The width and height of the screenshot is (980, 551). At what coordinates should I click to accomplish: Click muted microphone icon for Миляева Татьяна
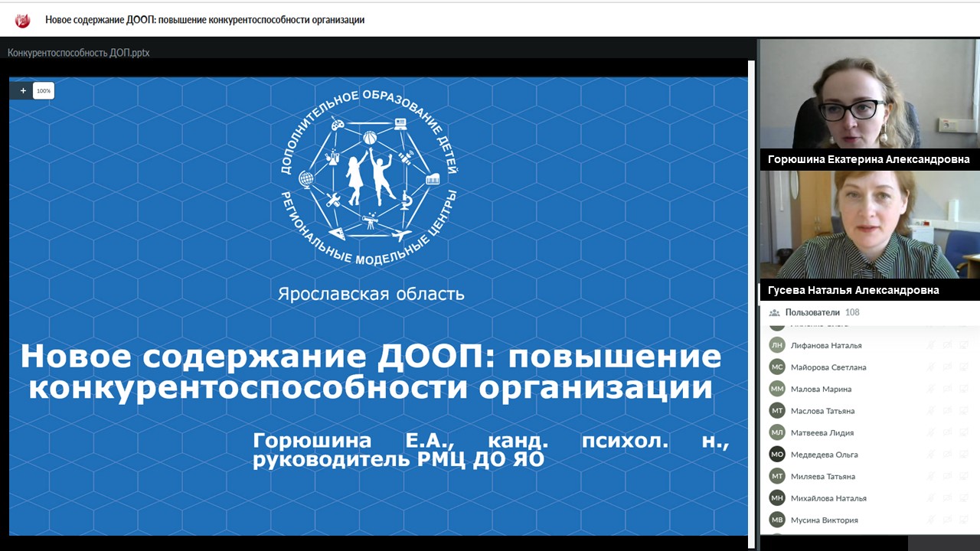pos(931,476)
